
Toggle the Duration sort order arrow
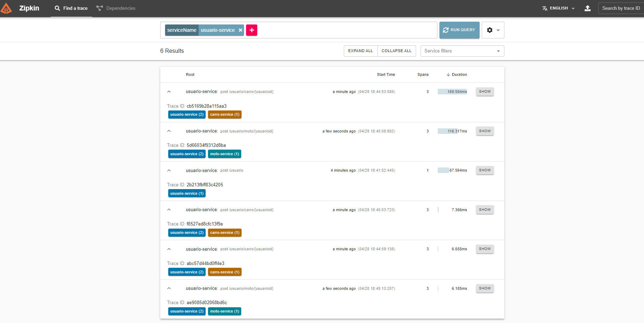point(449,74)
